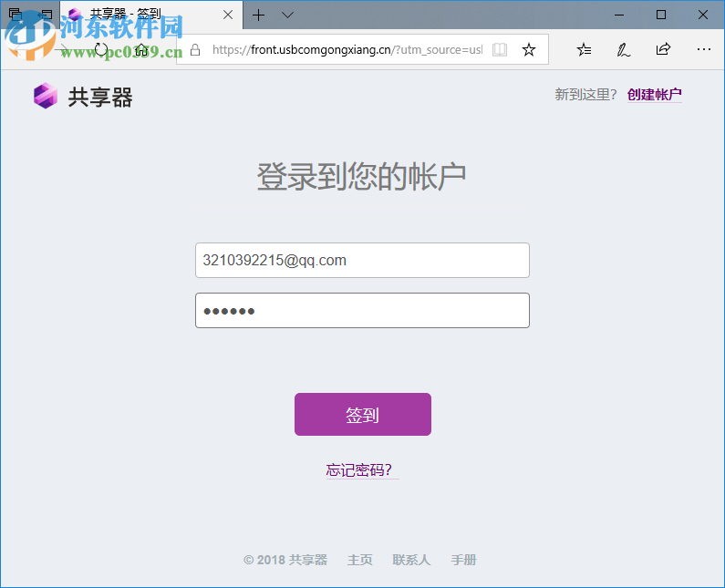This screenshot has width=725, height=588.
Task: Close the 共享器 - 签到 tab
Action: click(x=227, y=15)
